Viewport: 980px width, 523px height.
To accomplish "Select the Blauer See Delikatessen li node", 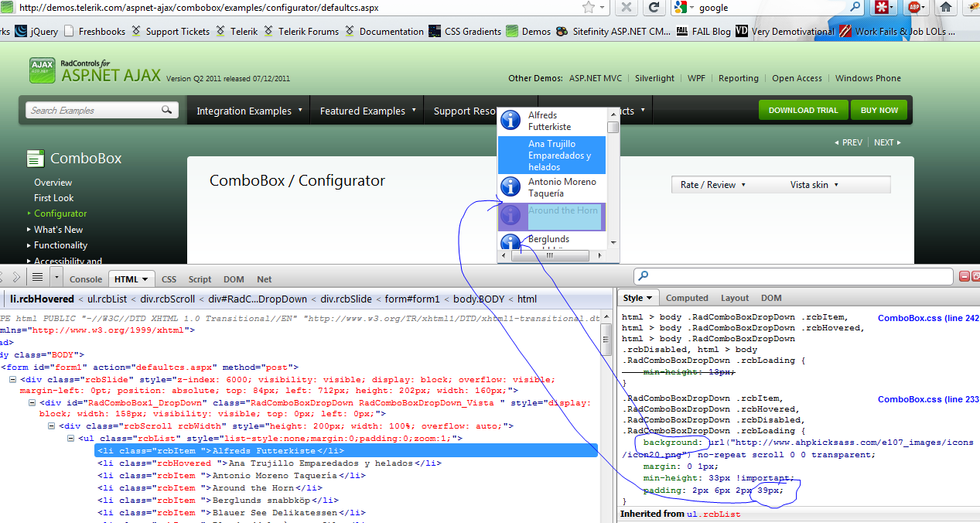I will (x=231, y=512).
